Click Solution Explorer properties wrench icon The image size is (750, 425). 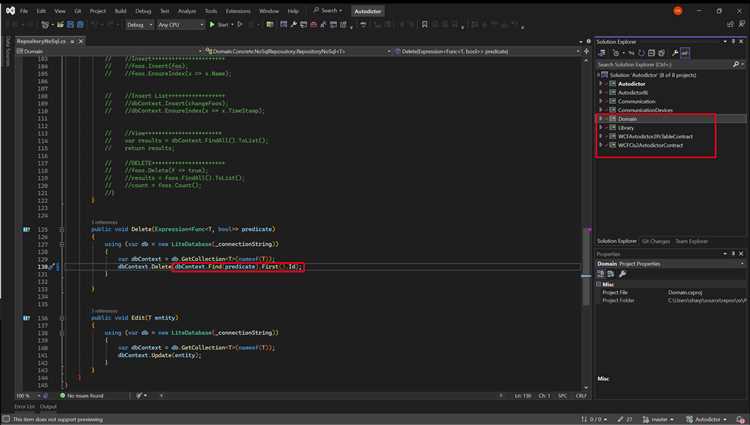[x=675, y=53]
